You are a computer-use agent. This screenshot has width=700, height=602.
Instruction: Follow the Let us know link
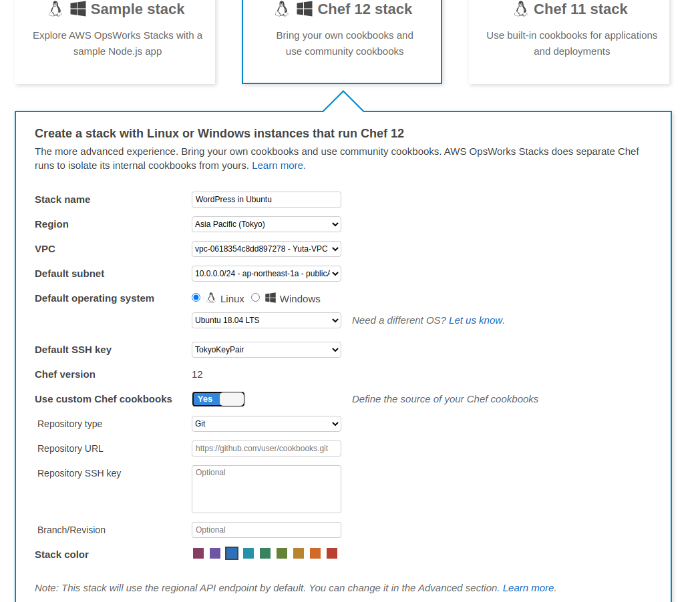(x=476, y=320)
